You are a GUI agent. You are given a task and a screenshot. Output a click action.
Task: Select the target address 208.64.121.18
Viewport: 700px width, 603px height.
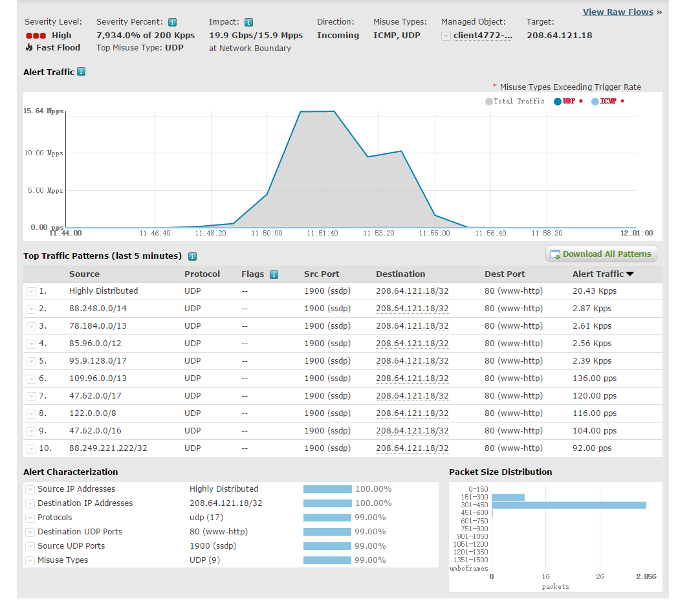(560, 35)
